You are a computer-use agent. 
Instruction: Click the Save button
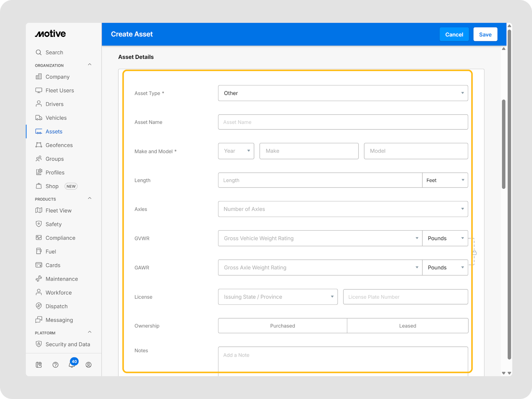tap(485, 35)
